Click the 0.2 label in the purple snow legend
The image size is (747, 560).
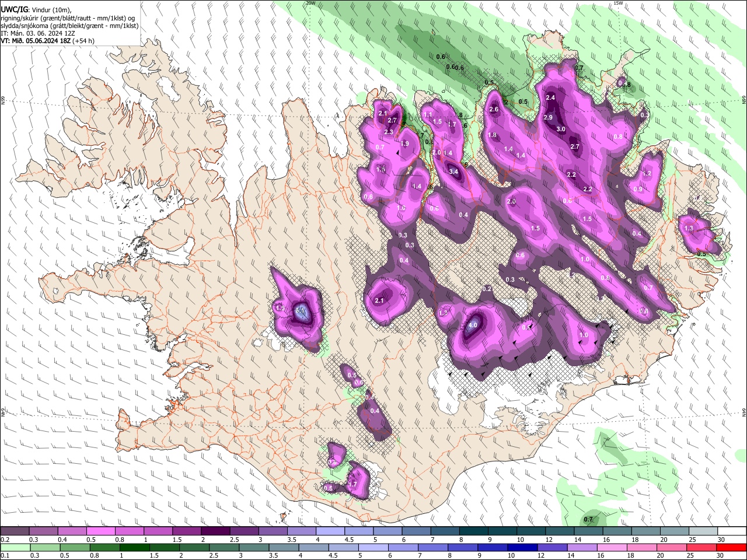tap(5, 540)
